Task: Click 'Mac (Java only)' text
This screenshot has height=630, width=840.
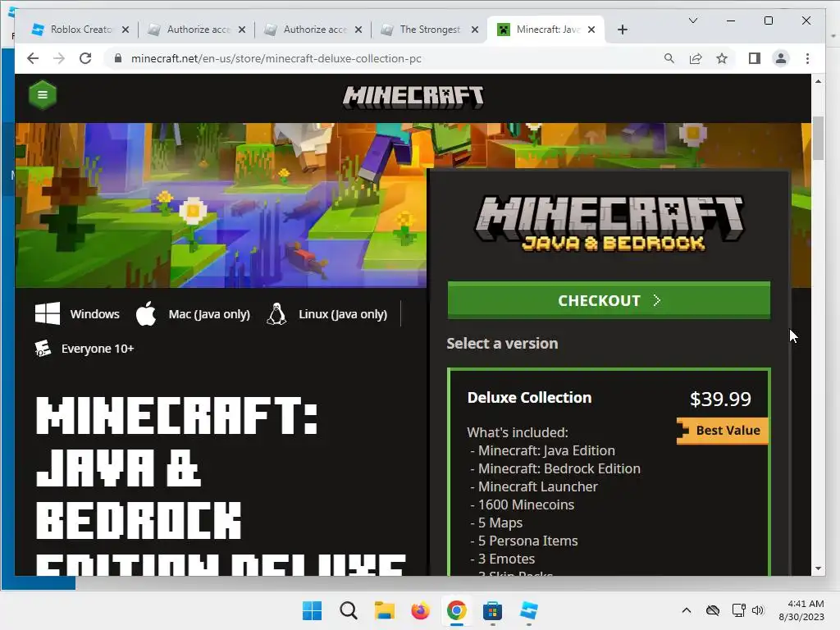Action: tap(209, 314)
